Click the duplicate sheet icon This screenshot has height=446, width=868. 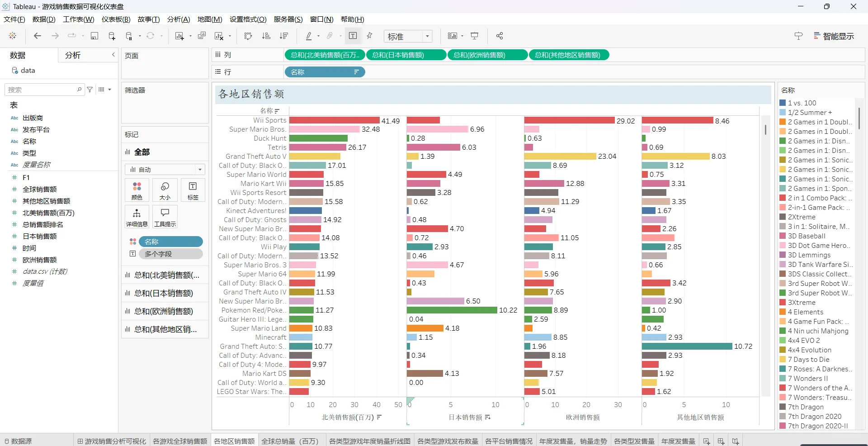(x=202, y=36)
